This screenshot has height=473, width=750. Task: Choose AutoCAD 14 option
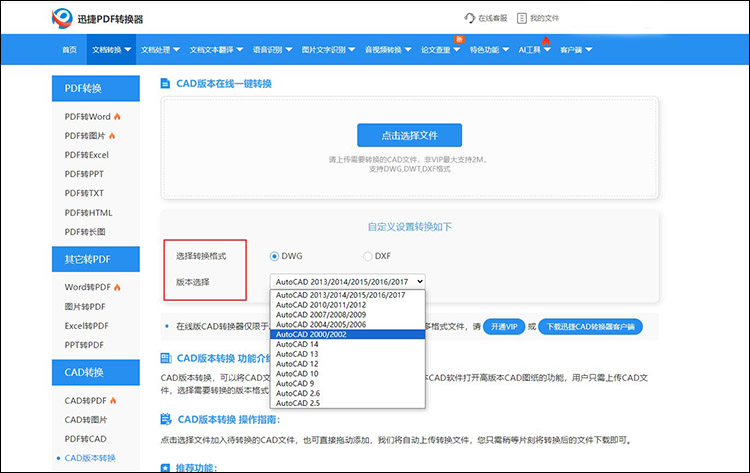click(x=347, y=344)
